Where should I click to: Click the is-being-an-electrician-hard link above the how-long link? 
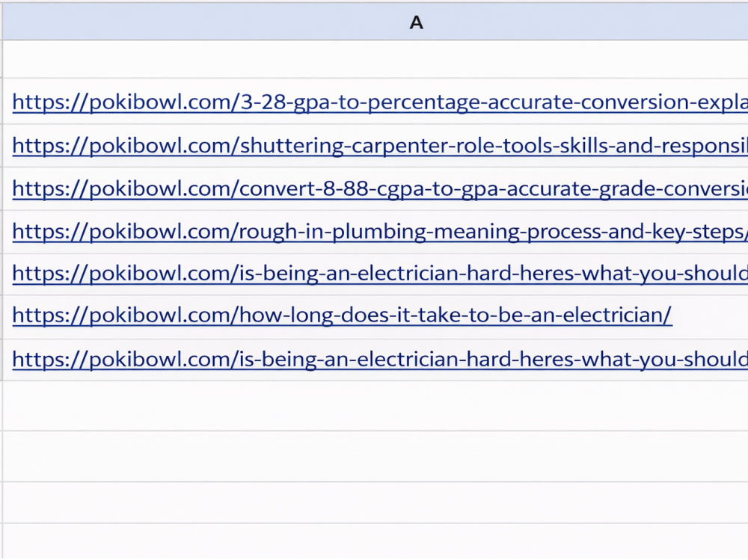point(380,274)
